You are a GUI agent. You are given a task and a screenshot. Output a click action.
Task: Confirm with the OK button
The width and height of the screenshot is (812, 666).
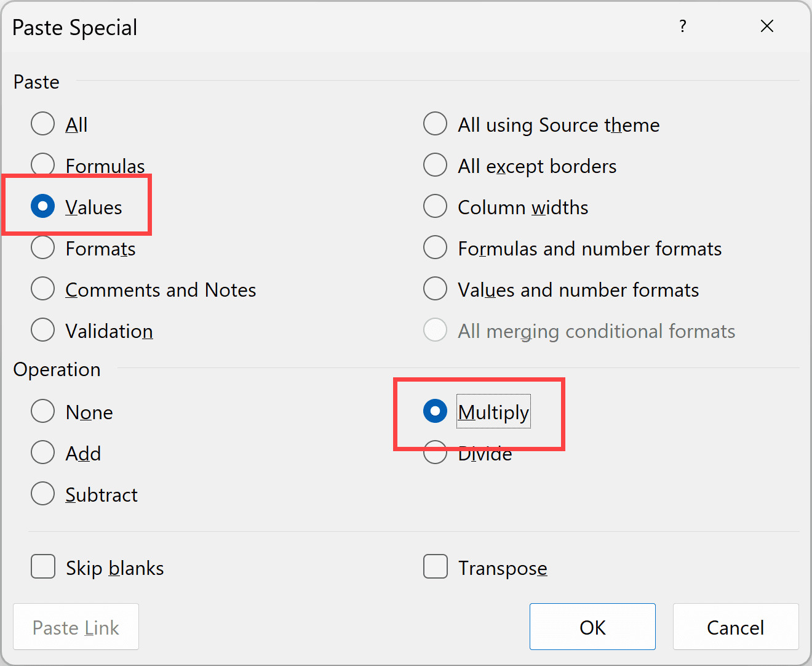coord(592,627)
